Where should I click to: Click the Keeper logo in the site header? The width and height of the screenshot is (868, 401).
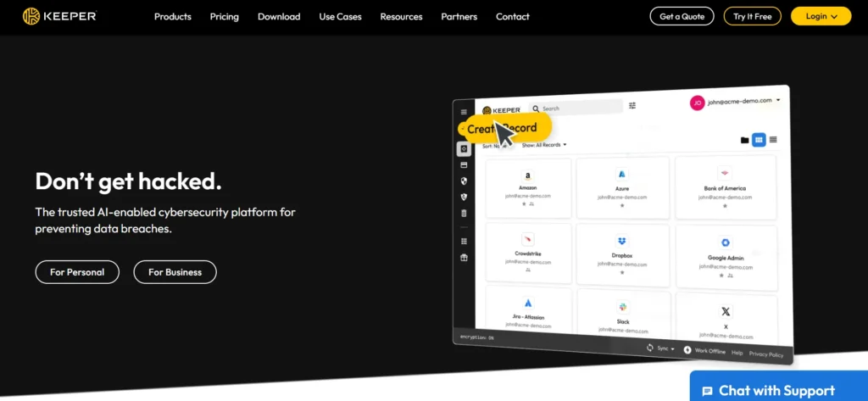coord(60,17)
